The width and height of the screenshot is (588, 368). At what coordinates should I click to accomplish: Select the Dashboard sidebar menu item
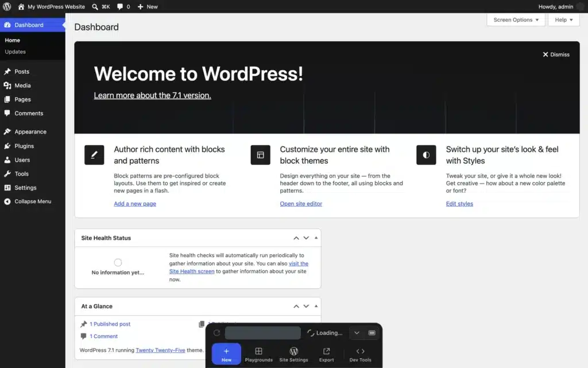[33, 25]
